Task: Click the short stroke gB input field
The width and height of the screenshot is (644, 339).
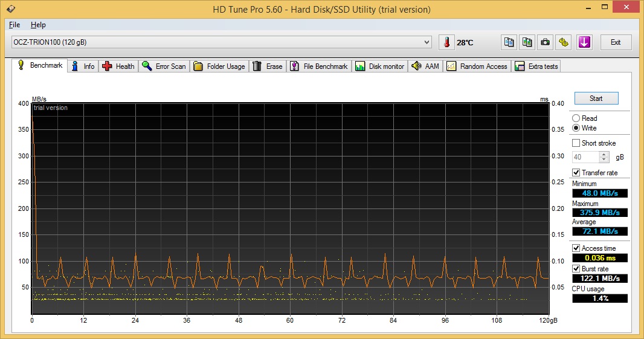Action: pos(585,157)
